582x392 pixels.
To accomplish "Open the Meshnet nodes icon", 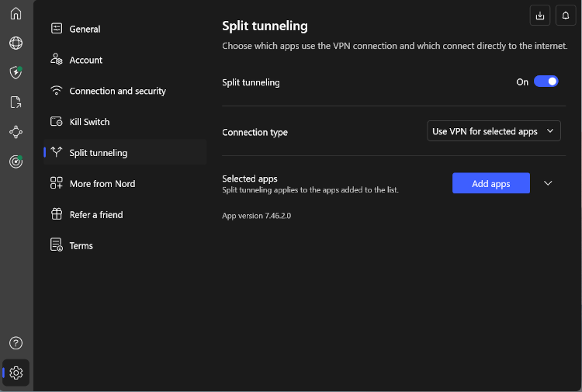I will coord(16,132).
